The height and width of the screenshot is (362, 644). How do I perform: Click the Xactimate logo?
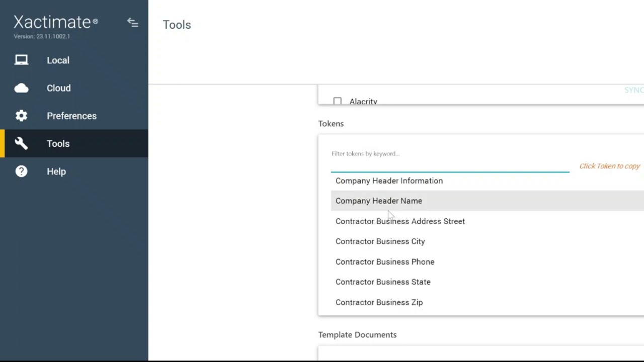click(x=56, y=22)
